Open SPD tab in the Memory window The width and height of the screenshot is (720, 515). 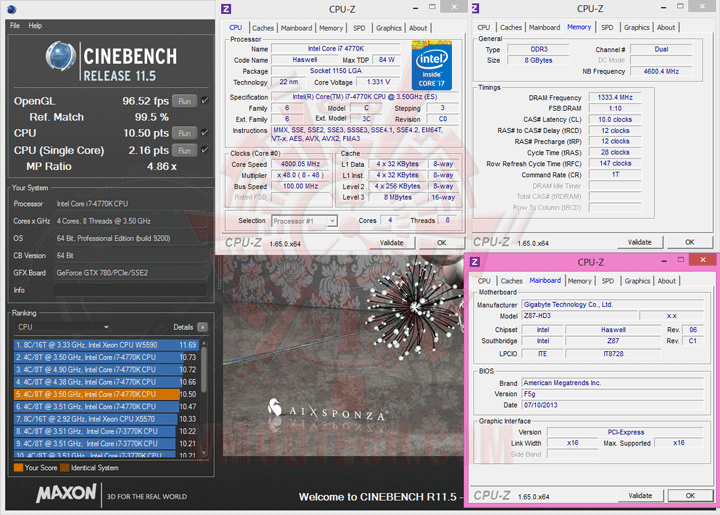(x=607, y=28)
